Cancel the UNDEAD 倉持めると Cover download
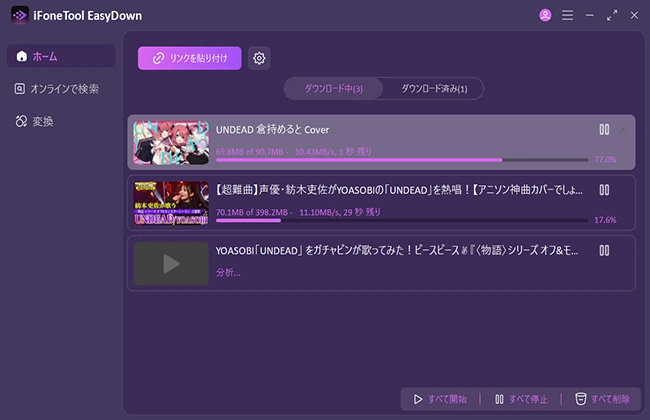Viewport: 650px width, 420px height. 623,129
